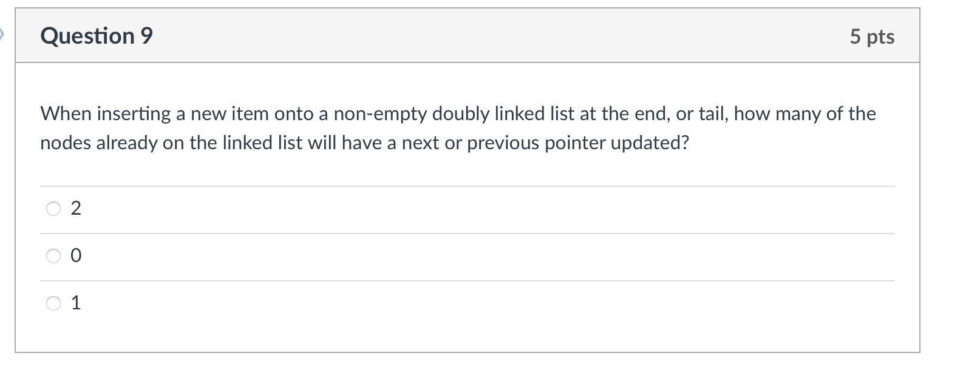
Task: Click the answer option labeled 0
Action: coord(77,256)
